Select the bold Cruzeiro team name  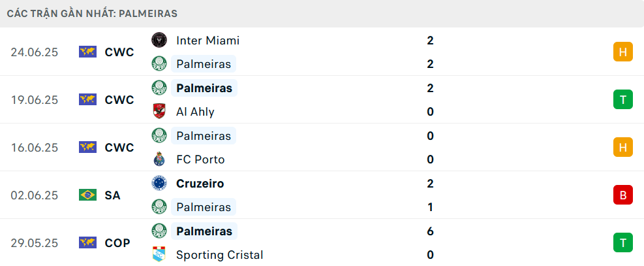(x=200, y=184)
